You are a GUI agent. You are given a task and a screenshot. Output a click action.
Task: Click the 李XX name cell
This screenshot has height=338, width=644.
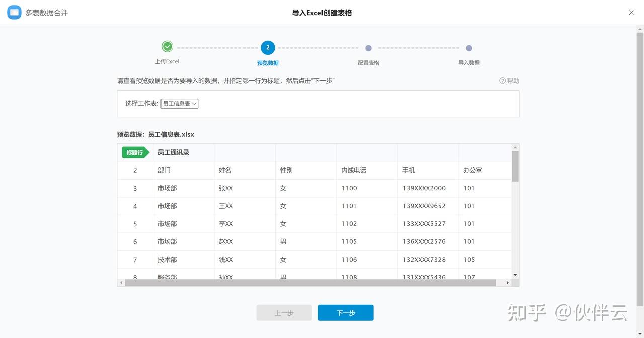pos(245,224)
